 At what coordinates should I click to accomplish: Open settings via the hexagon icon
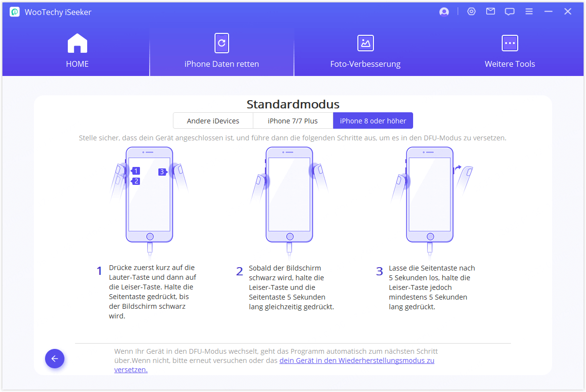[471, 12]
